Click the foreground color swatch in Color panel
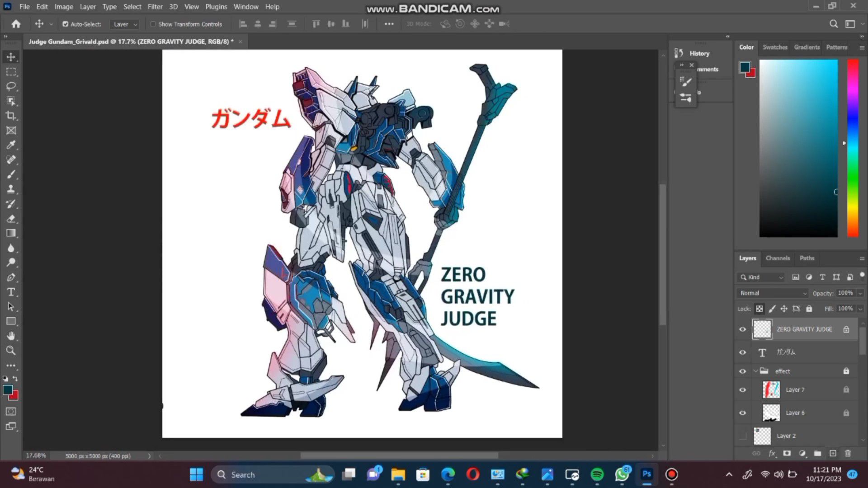 click(x=745, y=67)
